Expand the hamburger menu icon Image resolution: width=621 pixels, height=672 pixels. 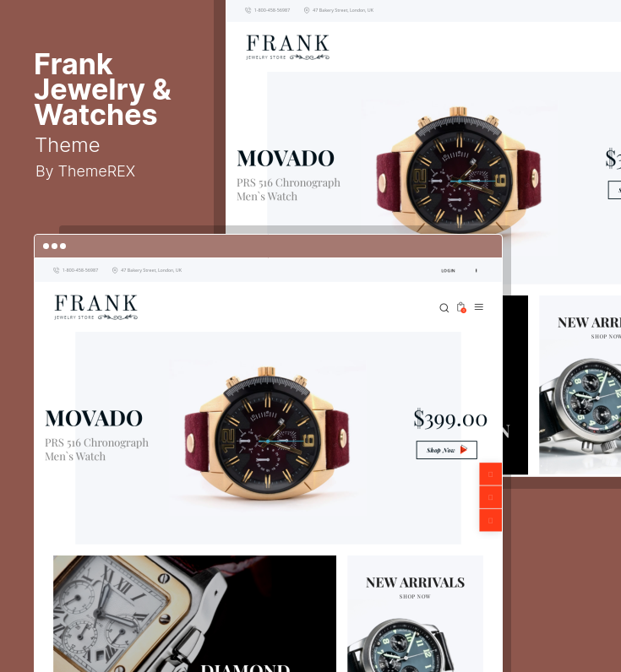click(x=478, y=306)
